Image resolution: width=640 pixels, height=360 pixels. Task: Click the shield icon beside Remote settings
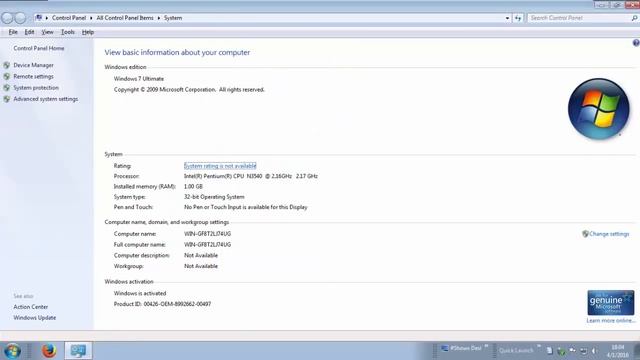(x=7, y=76)
